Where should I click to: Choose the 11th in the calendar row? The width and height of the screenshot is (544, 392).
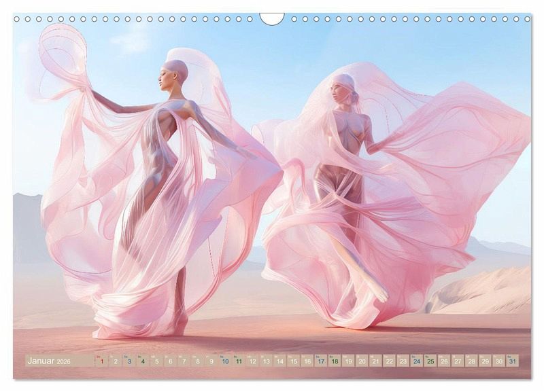[x=239, y=361]
